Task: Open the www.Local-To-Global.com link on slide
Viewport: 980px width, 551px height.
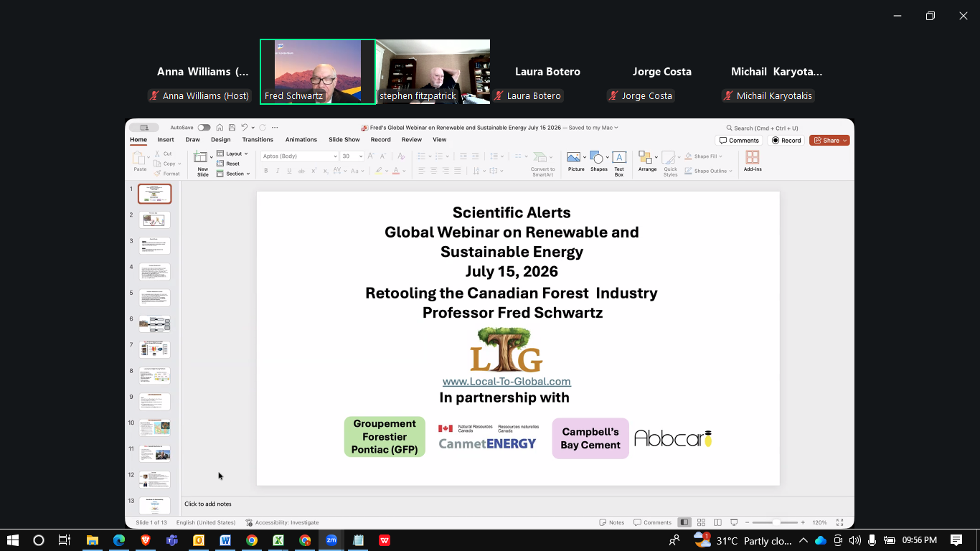Action: pos(507,382)
